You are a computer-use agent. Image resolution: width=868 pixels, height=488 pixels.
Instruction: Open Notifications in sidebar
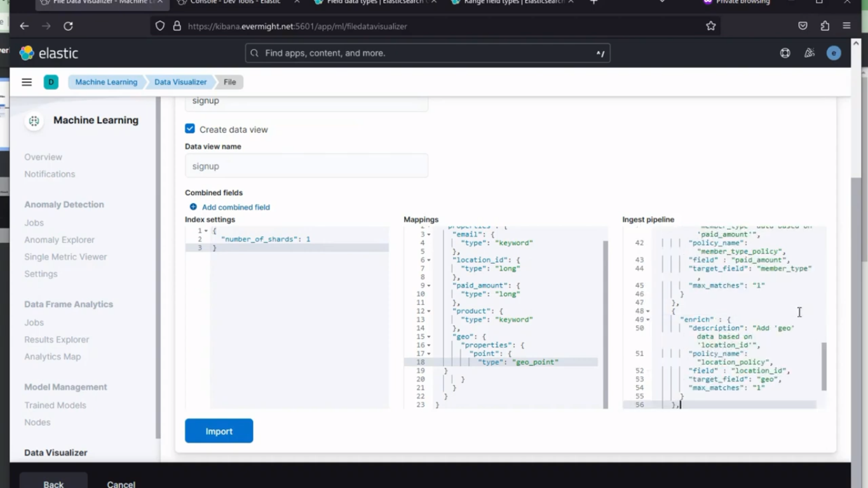point(50,174)
